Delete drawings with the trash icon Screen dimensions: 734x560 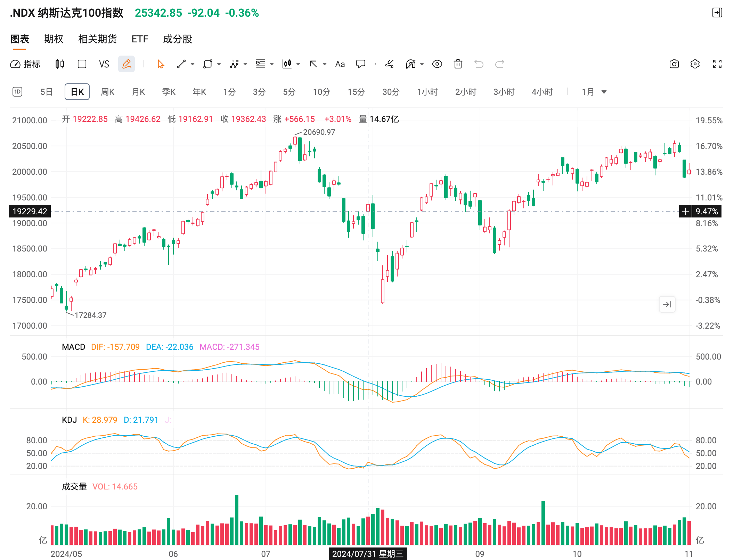coord(458,64)
